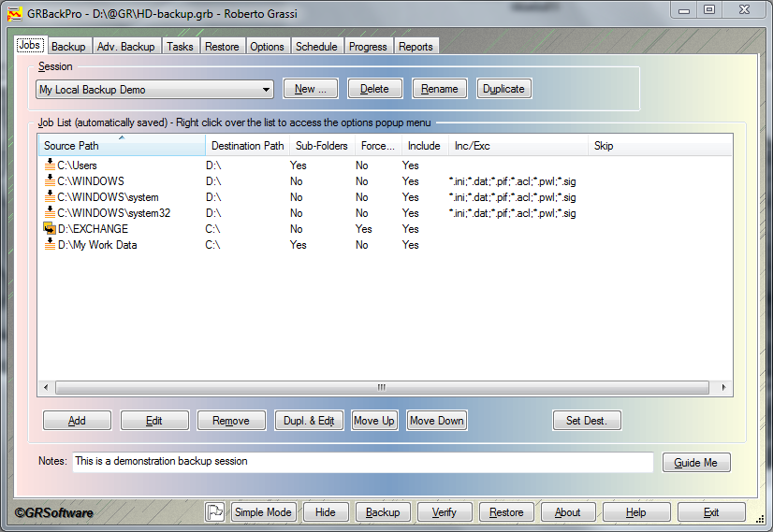
Task: Select the C:\WINDOWS\system32 job row
Action: point(385,213)
